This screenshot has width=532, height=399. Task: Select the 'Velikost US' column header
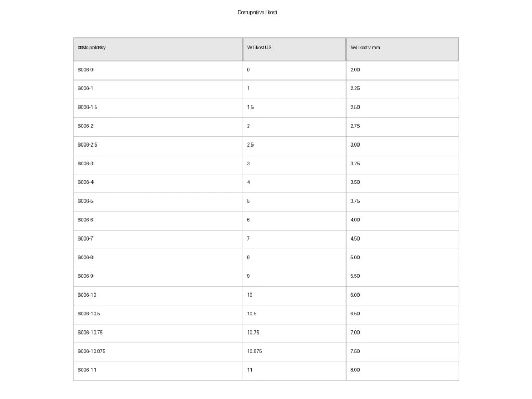(x=259, y=48)
